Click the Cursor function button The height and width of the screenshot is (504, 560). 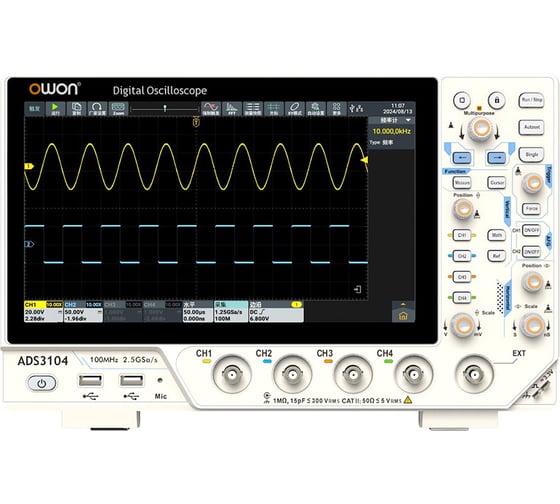pyautogui.click(x=497, y=183)
